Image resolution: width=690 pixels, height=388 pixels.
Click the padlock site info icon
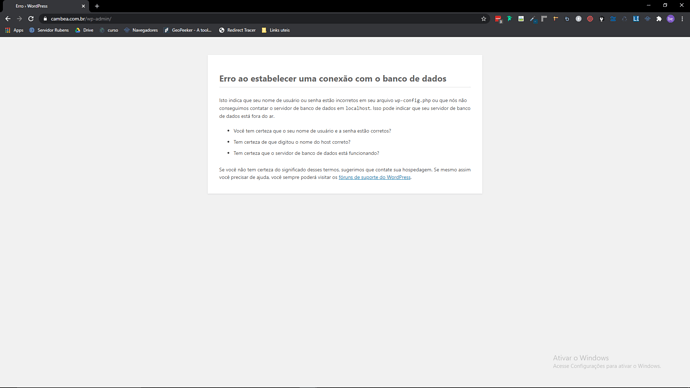(45, 19)
